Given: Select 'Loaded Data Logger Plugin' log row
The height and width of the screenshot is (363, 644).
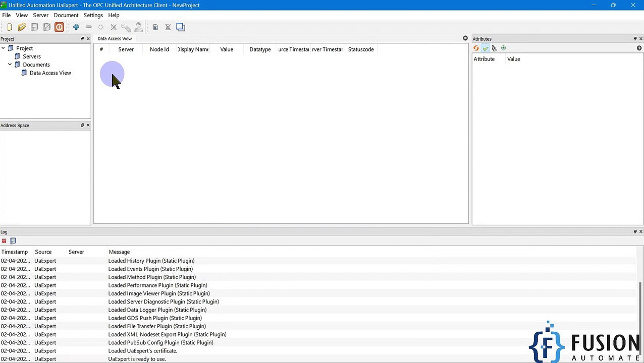Looking at the screenshot, I should pyautogui.click(x=318, y=310).
